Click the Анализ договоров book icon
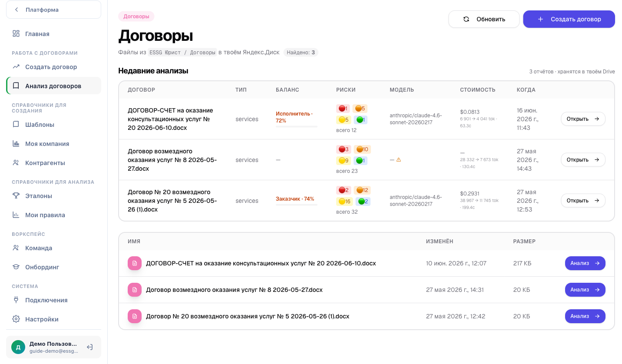The width and height of the screenshot is (622, 364). [16, 86]
